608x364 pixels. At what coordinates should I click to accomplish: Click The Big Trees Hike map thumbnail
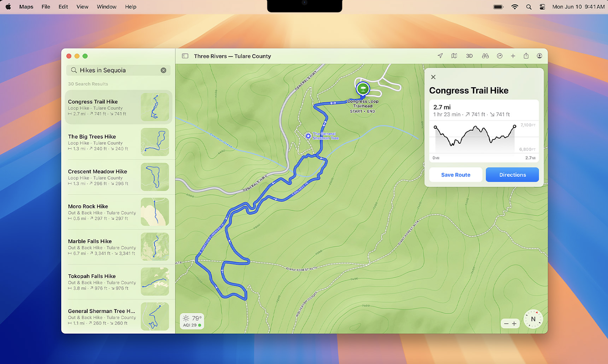(x=155, y=142)
